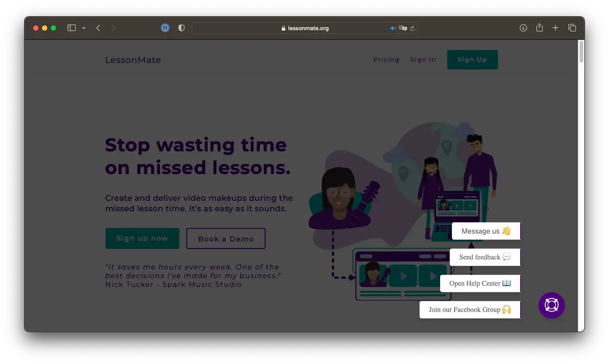Image resolution: width=609 pixels, height=364 pixels.
Task: Toggle the Safari sidebar
Action: pos(71,28)
